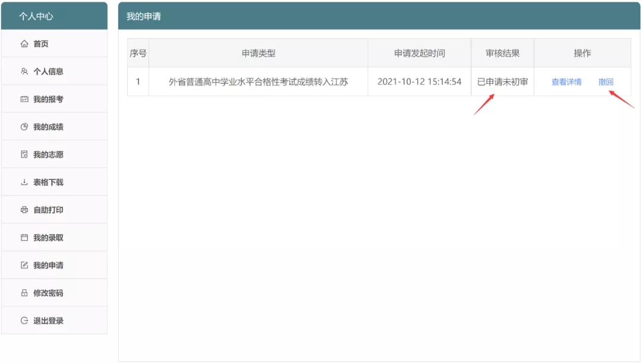642x364 pixels.
Task: Open 查看详情 link for the application
Action: [567, 82]
